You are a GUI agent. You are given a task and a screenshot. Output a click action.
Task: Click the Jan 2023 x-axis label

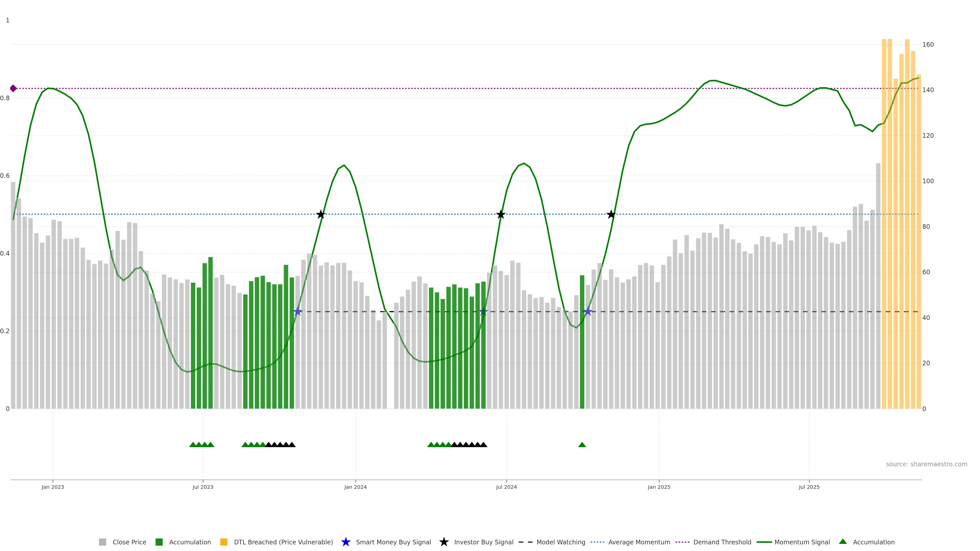click(x=53, y=487)
